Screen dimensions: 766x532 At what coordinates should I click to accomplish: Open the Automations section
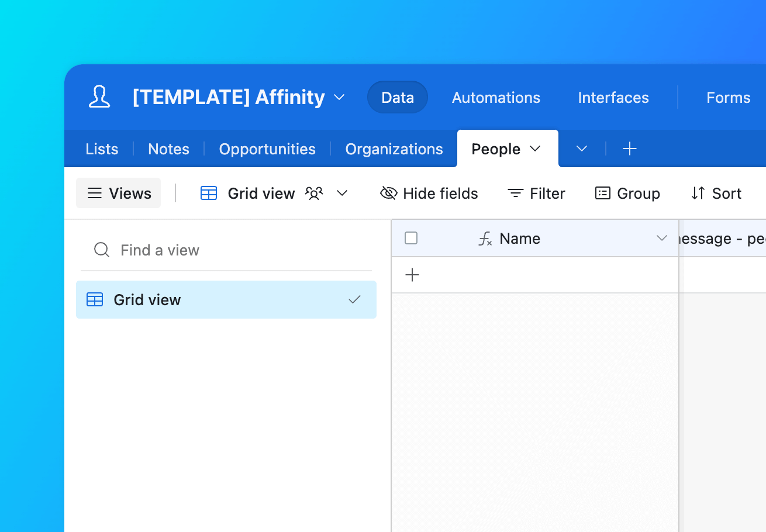[496, 97]
